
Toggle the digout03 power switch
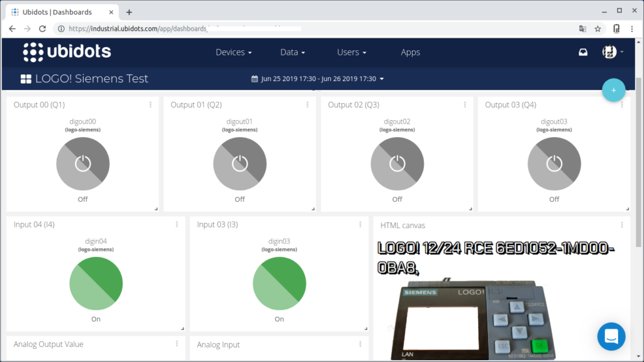[x=554, y=164]
